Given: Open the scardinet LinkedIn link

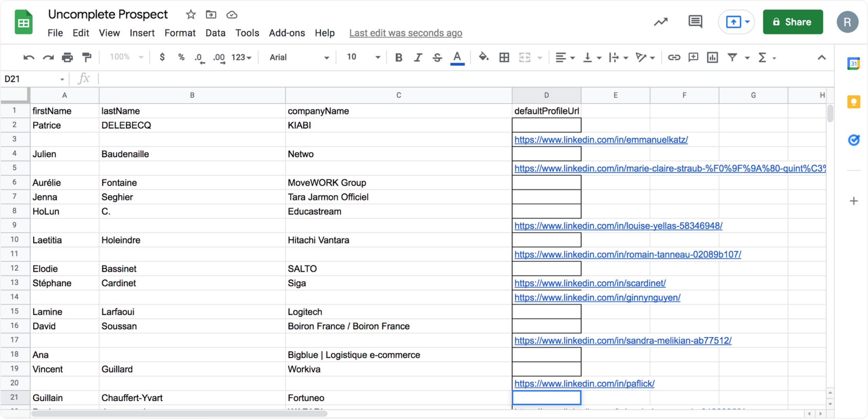Looking at the screenshot, I should pos(590,283).
